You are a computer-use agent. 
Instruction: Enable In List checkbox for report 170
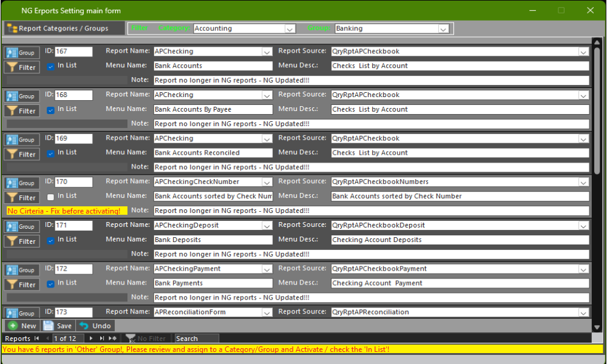51,197
